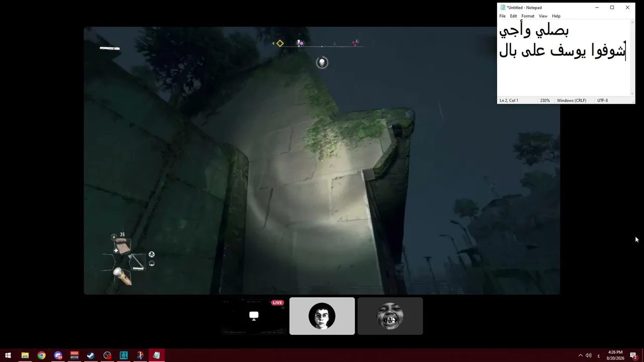Viewport: 644px width, 362px height.
Task: Click the second Arabic line in Notepad
Action: [562, 51]
